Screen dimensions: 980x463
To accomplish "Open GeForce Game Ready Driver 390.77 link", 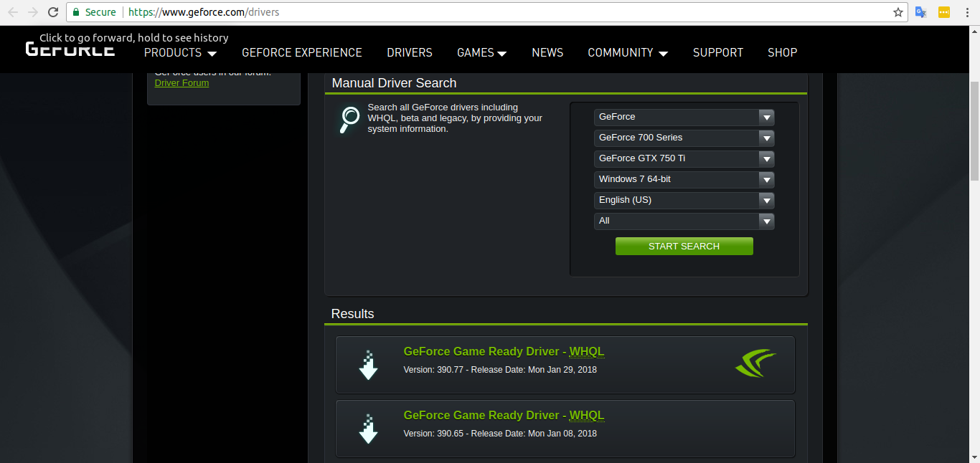I will click(504, 352).
